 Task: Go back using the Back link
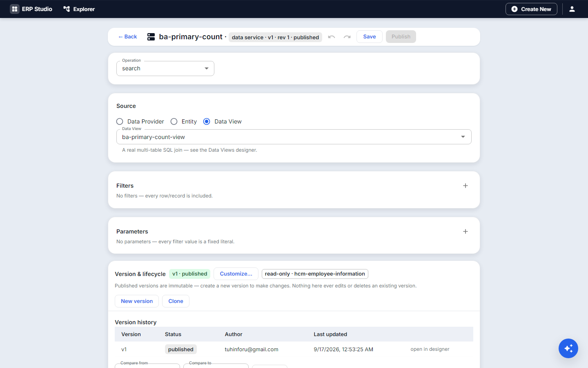[x=127, y=37]
